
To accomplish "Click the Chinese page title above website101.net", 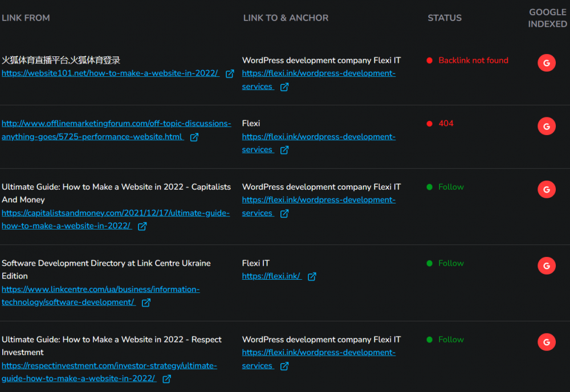I will [61, 60].
